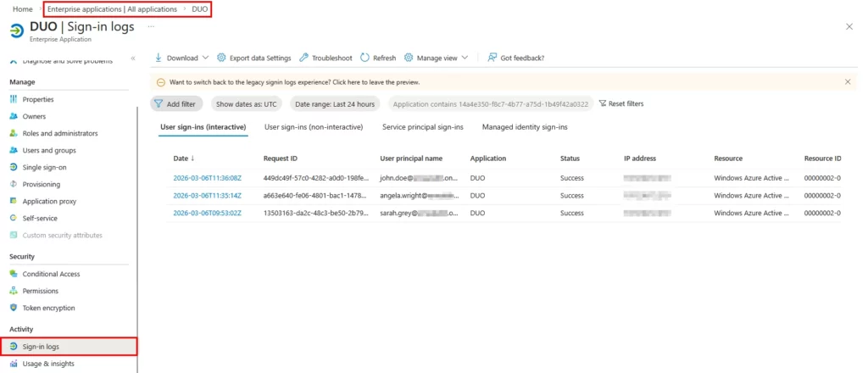
Task: Click the Sign-in logs sidebar icon
Action: pyautogui.click(x=14, y=347)
